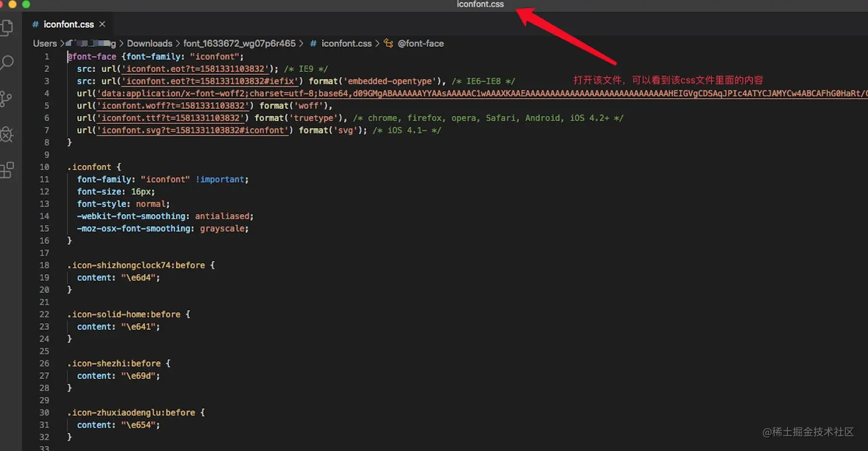Viewport: 868px width, 451px height.
Task: Click the .iconfont selector on line 10
Action: coord(89,167)
